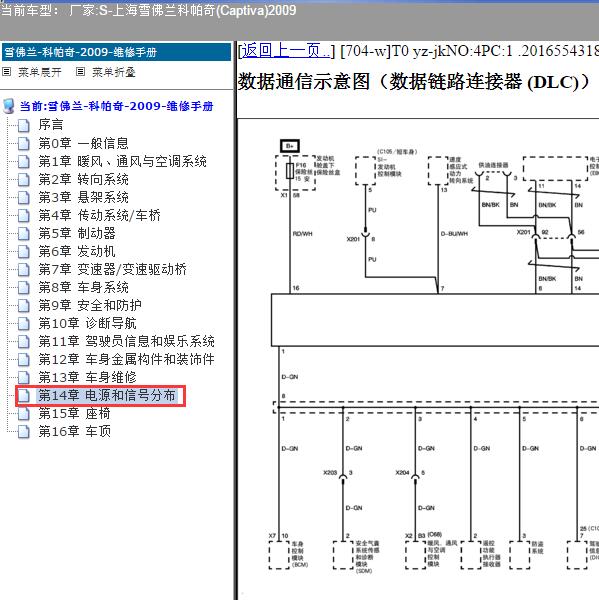Click the page icon beside 第7章 变速器/变速驱动桥

[24, 269]
